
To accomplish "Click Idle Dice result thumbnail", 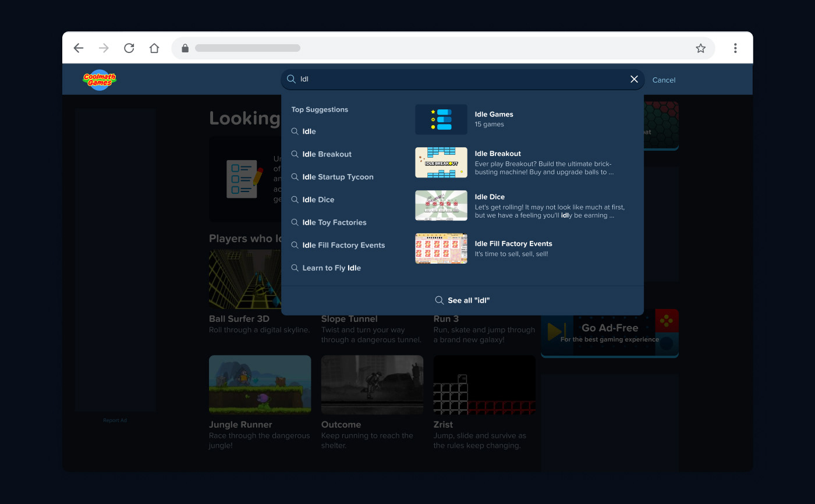I will click(x=441, y=205).
